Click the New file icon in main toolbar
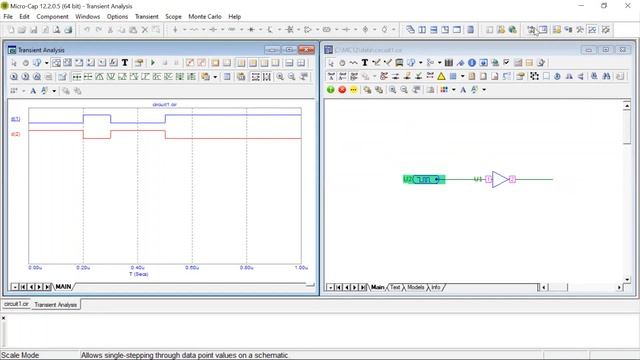Screen dimensions: 640x360 tap(11, 30)
